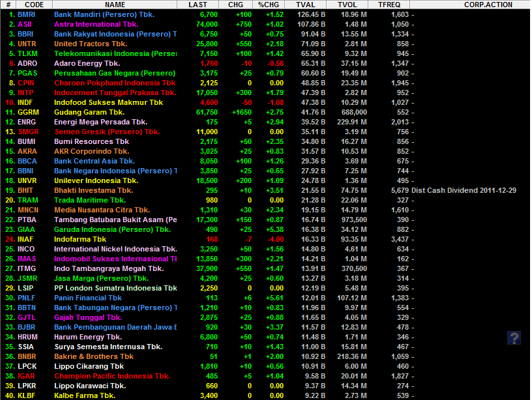The height and width of the screenshot is (400, 532).
Task: Click the question mark help icon
Action: coord(514,338)
